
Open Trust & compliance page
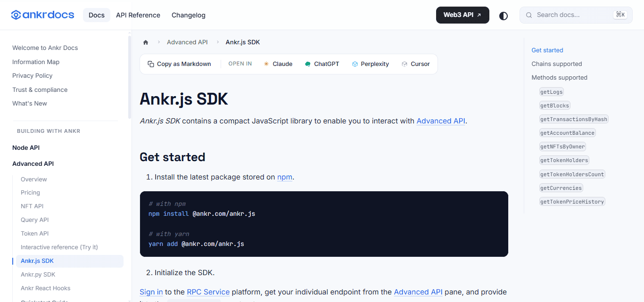click(40, 90)
